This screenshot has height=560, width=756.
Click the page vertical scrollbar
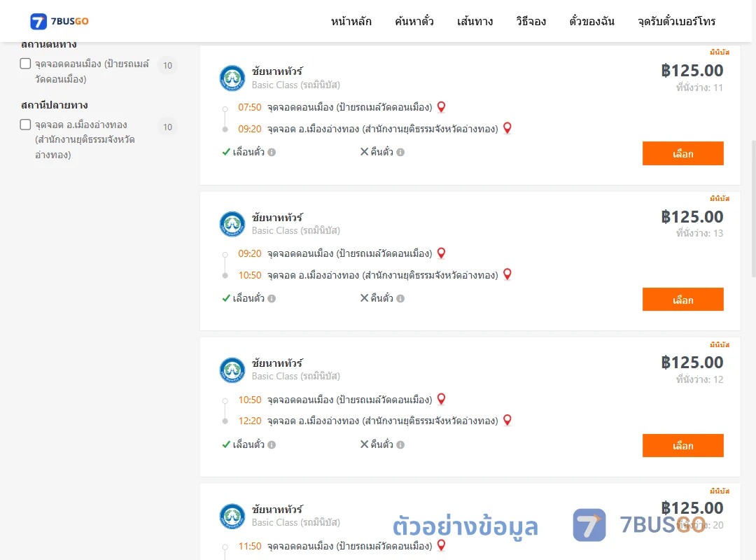click(754, 209)
